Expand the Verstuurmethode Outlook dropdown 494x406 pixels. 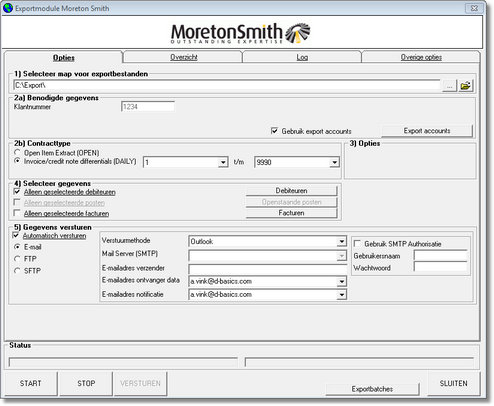[x=342, y=241]
